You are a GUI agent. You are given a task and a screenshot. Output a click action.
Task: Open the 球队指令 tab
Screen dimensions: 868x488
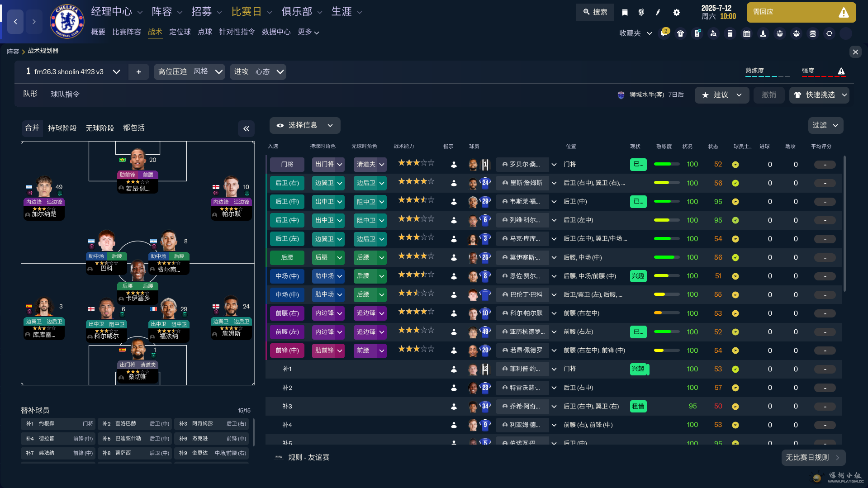(65, 94)
